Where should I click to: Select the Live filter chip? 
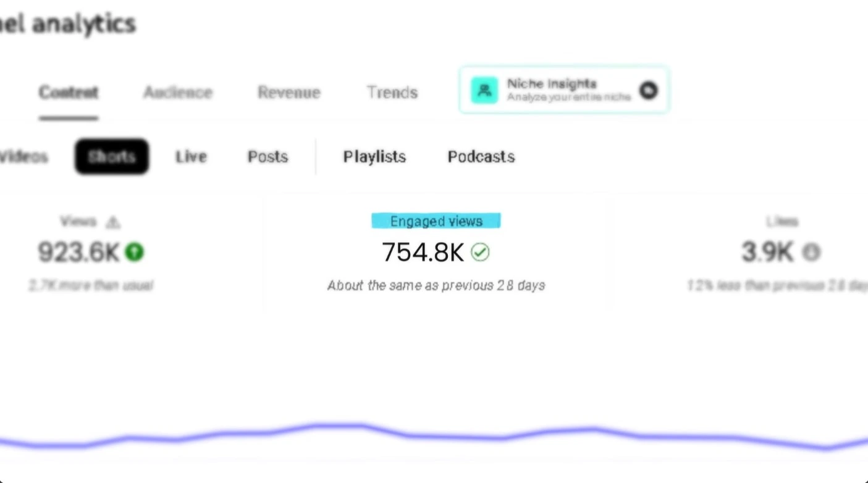pos(191,156)
